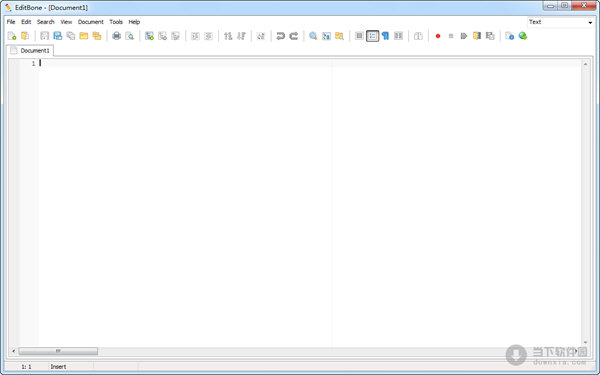Click the blue Save As floppy icon
Image resolution: width=600 pixels, height=375 pixels.
coord(58,36)
